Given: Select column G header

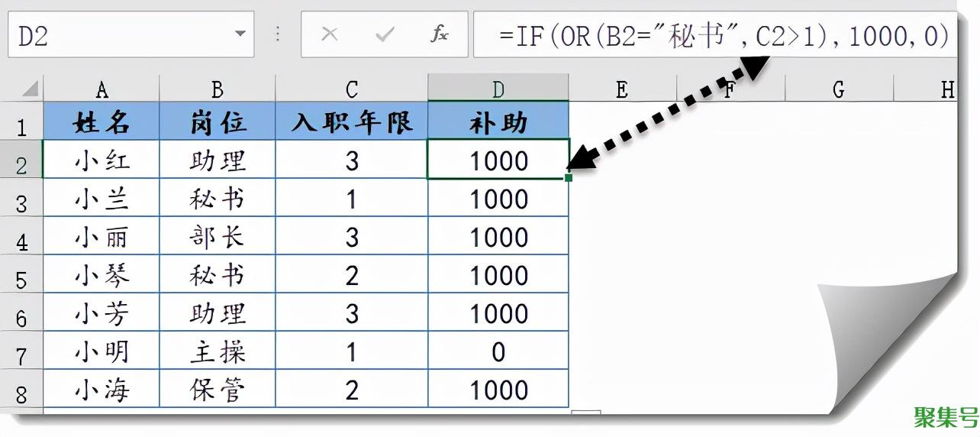Looking at the screenshot, I should coord(838,89).
